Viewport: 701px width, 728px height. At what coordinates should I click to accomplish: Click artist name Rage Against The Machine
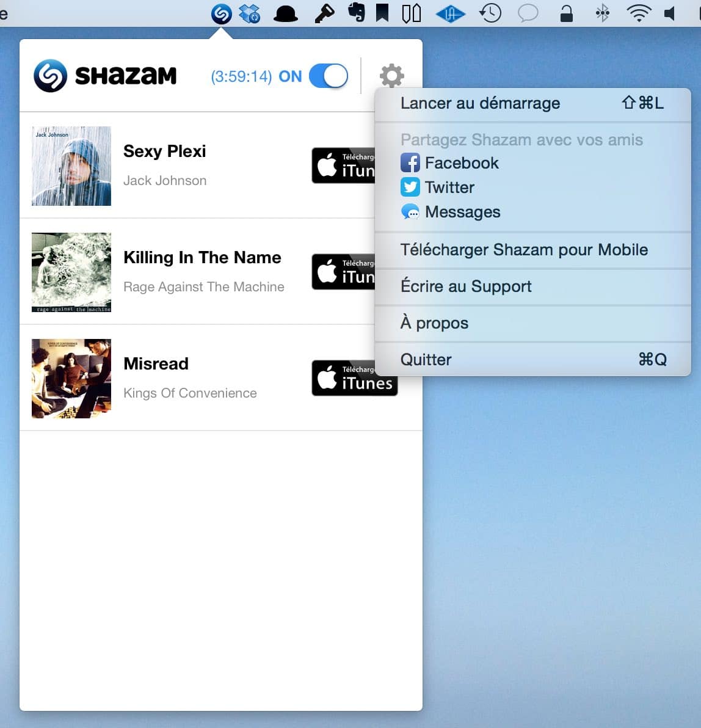click(x=204, y=287)
